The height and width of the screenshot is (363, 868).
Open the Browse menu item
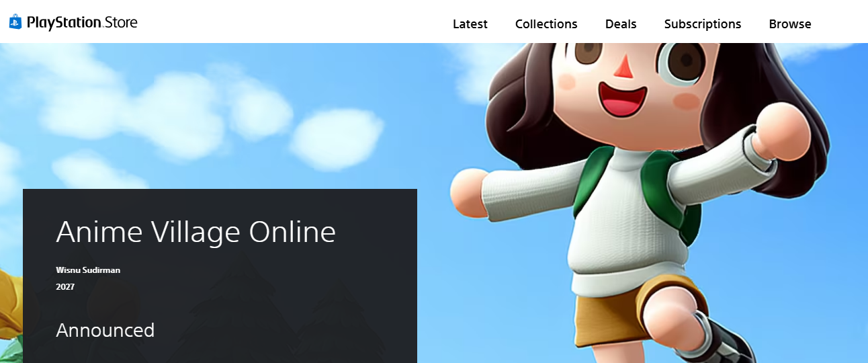[790, 24]
